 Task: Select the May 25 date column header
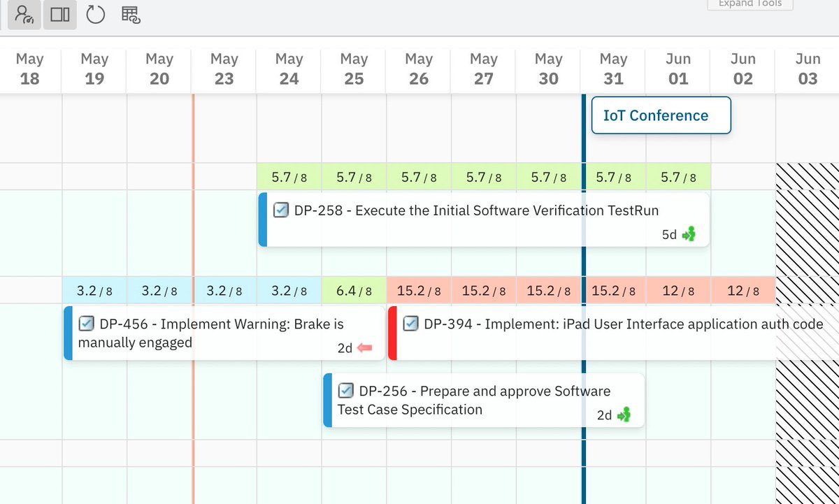click(354, 69)
